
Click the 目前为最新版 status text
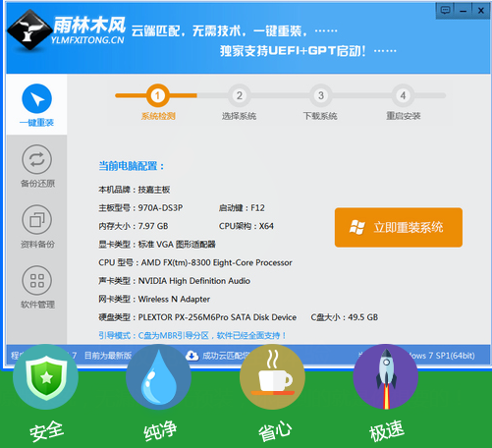tap(108, 356)
